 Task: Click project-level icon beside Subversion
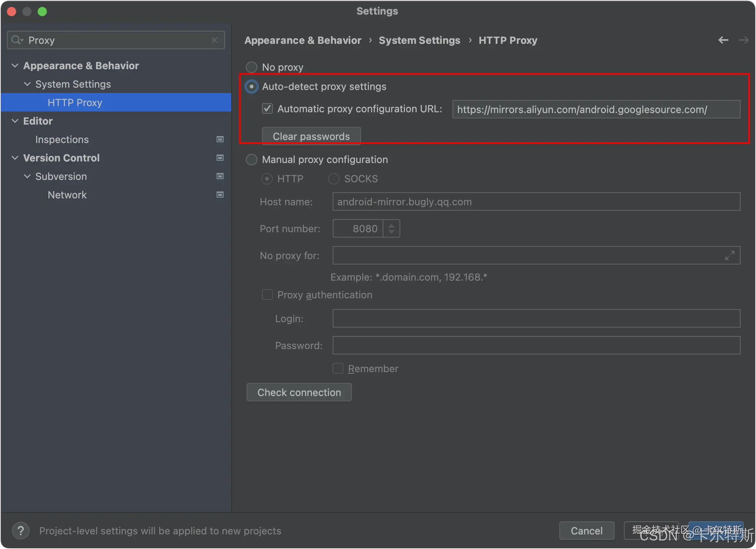coord(220,176)
